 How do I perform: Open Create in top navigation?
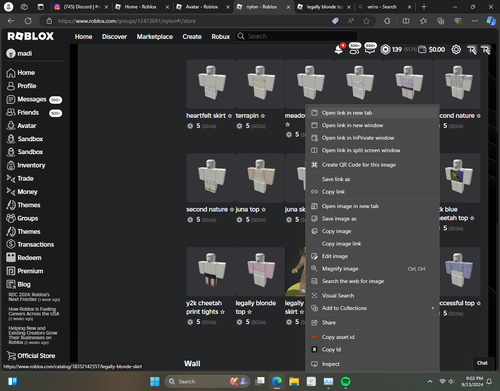tap(192, 37)
